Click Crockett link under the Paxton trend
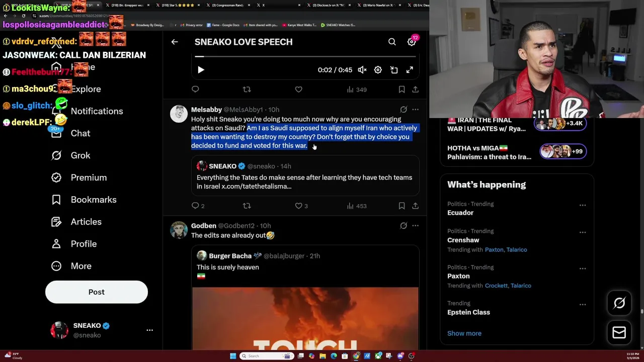The width and height of the screenshot is (644, 362). (496, 286)
